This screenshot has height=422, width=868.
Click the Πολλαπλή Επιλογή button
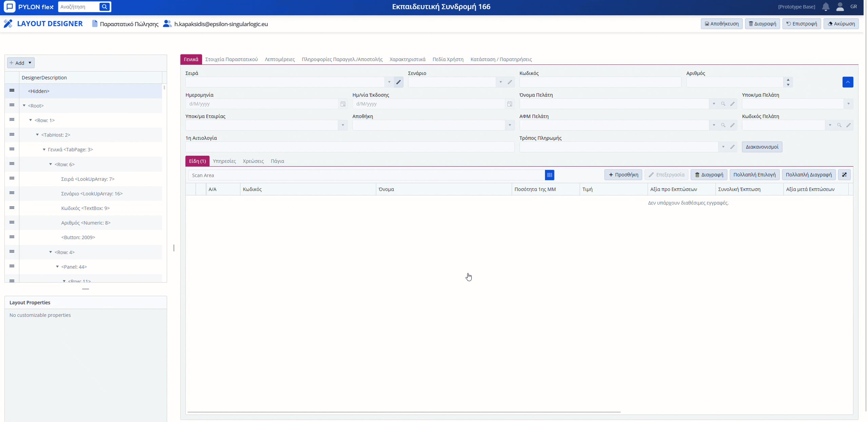[x=754, y=175]
